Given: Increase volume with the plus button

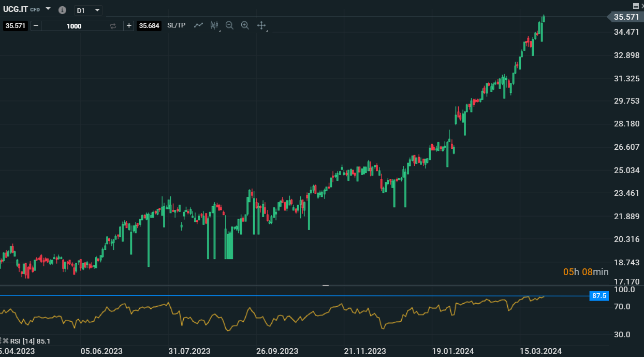Looking at the screenshot, I should (129, 25).
